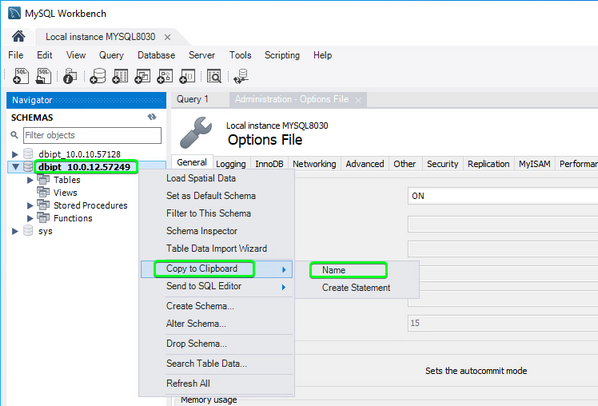Create new schema toolbar icon
This screenshot has width=598, height=406.
[98, 76]
